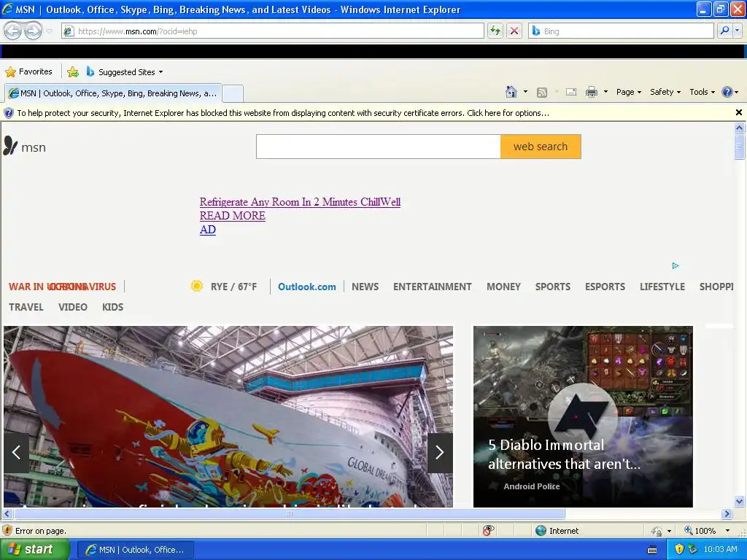Image resolution: width=747 pixels, height=560 pixels.
Task: Open the Safety menu
Action: 665,92
